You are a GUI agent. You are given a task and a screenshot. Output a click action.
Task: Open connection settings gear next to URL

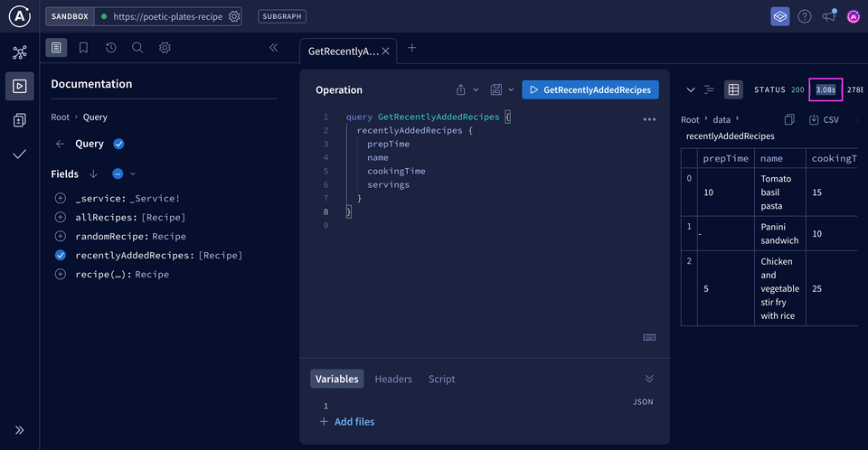[x=234, y=16]
